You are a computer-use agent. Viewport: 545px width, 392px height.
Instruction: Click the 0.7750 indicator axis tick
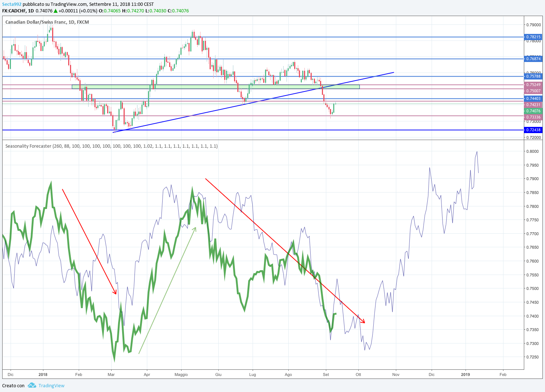(x=533, y=220)
